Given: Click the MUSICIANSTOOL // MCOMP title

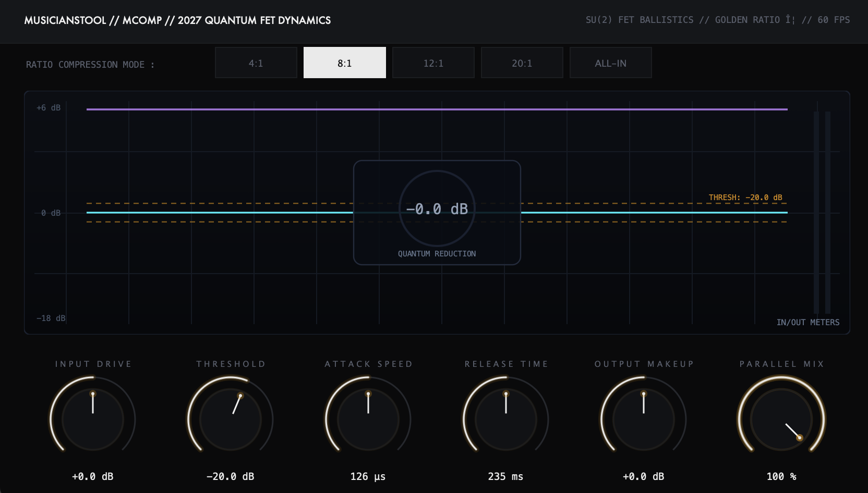Looking at the screenshot, I should tap(177, 20).
